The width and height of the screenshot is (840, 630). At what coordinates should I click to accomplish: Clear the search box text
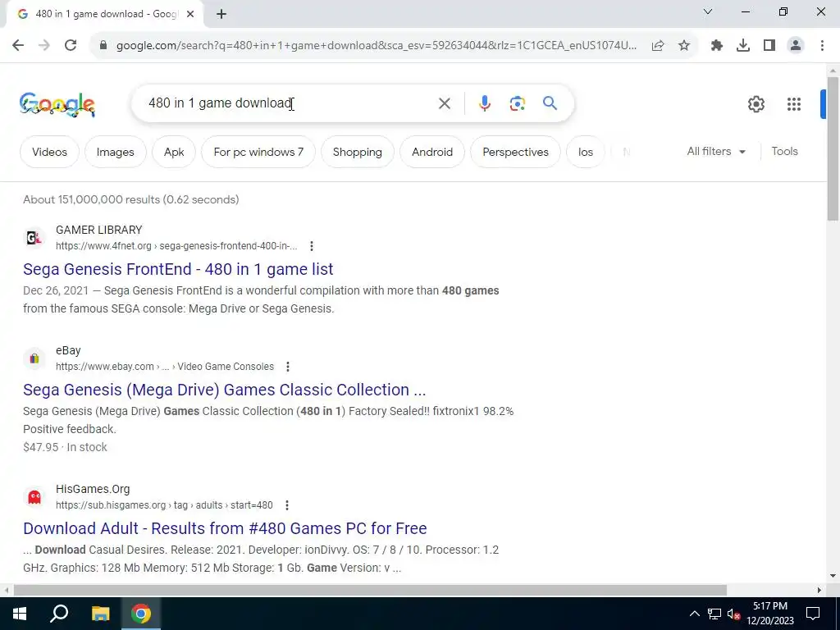pos(444,103)
